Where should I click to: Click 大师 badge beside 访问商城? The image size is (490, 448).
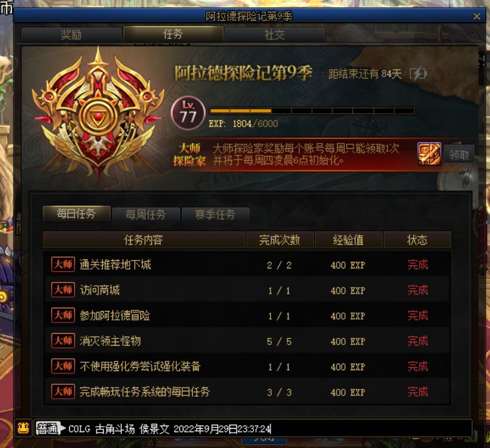pos(63,290)
